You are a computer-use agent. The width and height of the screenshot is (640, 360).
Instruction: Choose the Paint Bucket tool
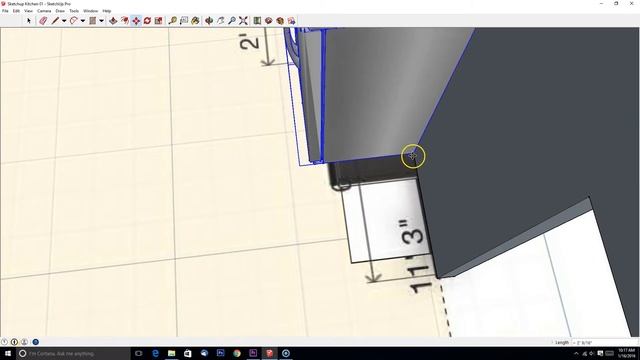196,20
